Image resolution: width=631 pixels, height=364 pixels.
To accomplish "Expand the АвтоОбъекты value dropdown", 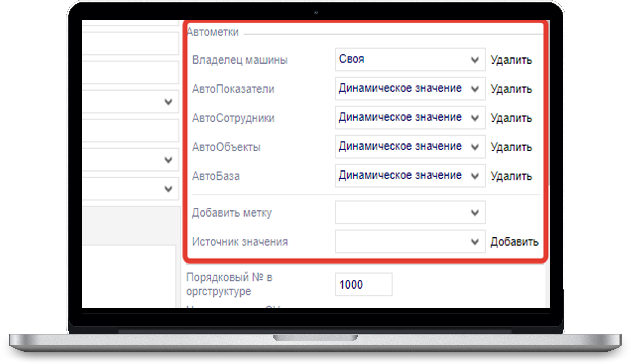I will (410, 147).
